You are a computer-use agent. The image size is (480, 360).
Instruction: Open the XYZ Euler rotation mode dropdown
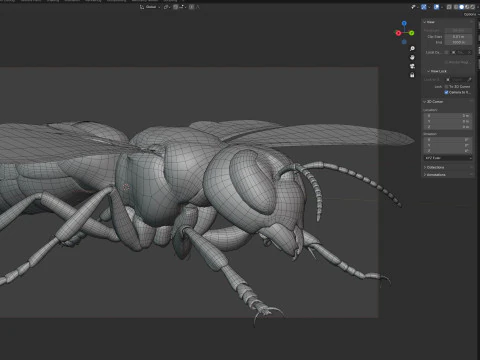448,158
